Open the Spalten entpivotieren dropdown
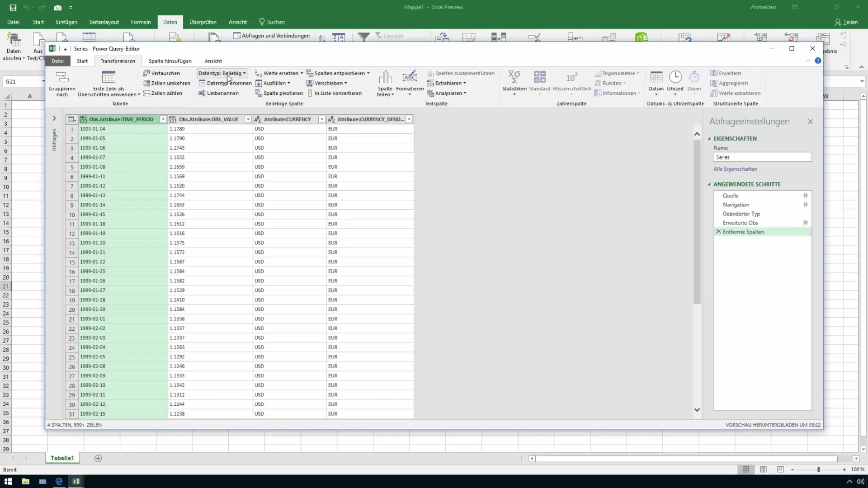The image size is (868, 488). click(338, 73)
